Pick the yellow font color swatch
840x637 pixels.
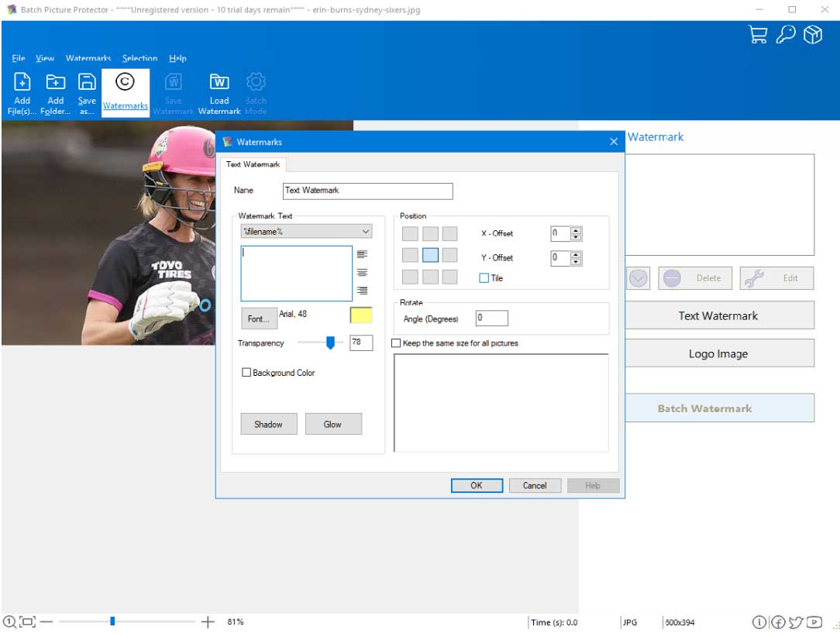coord(361,315)
